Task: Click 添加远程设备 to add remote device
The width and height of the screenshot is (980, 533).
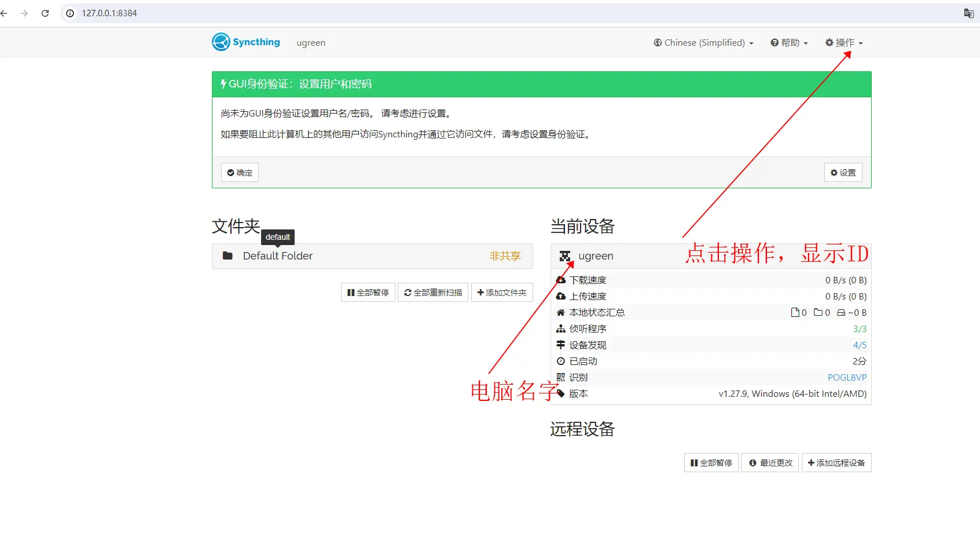Action: [836, 463]
